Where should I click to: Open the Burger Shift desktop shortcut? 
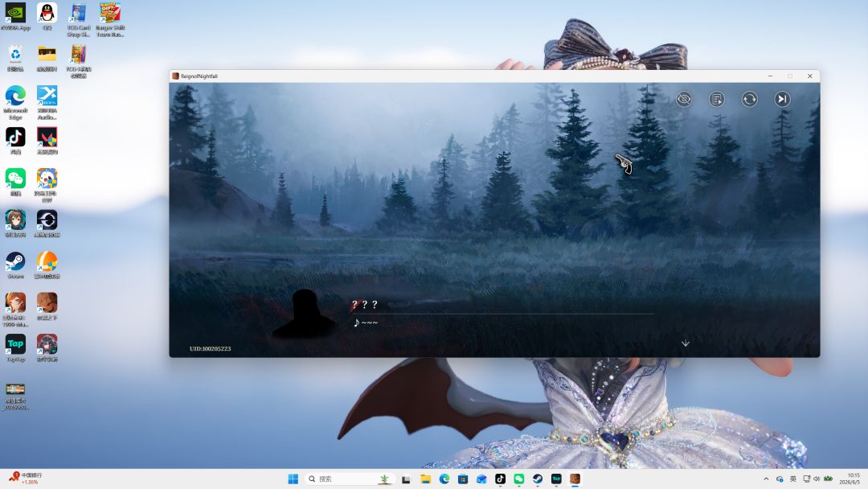(110, 20)
